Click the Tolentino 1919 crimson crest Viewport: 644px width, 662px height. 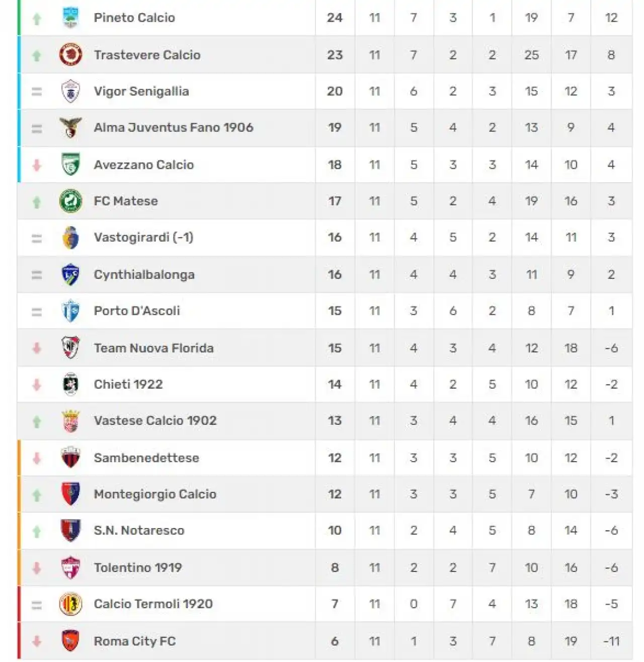coord(70,567)
